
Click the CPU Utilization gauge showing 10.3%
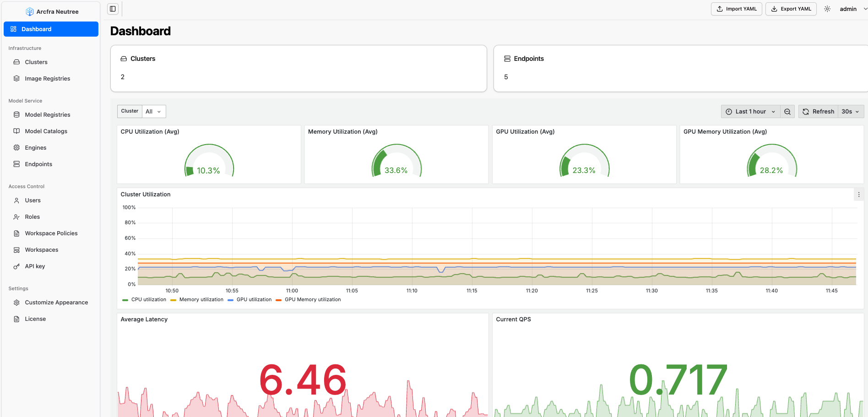click(x=209, y=161)
